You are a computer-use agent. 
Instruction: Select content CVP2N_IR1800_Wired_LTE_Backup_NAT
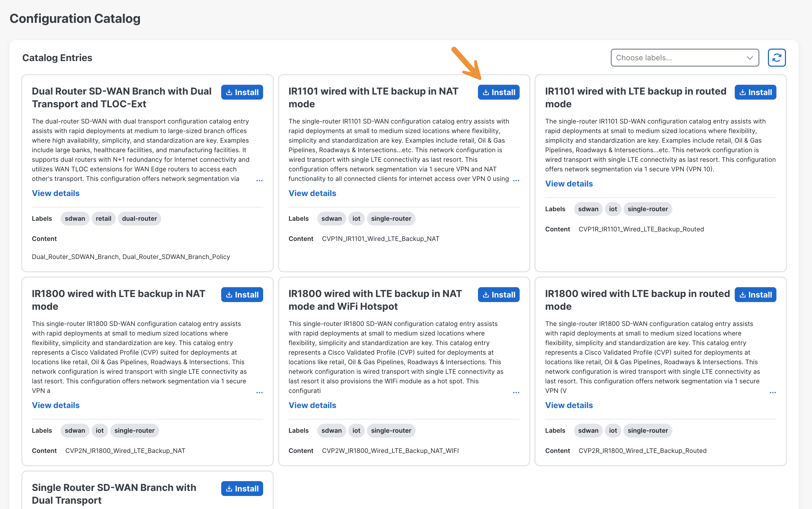tap(125, 451)
